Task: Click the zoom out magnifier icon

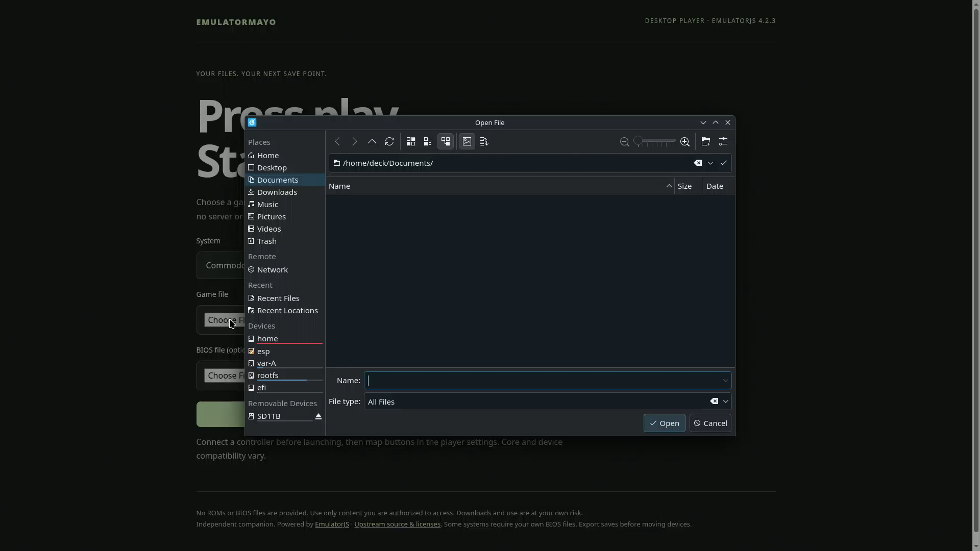Action: (624, 142)
